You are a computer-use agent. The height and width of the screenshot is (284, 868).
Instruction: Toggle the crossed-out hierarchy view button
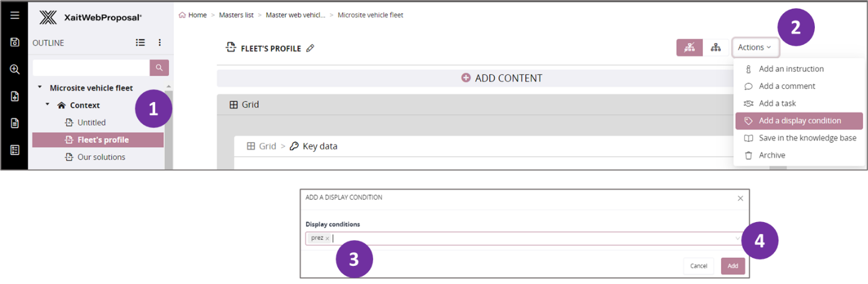coord(689,48)
